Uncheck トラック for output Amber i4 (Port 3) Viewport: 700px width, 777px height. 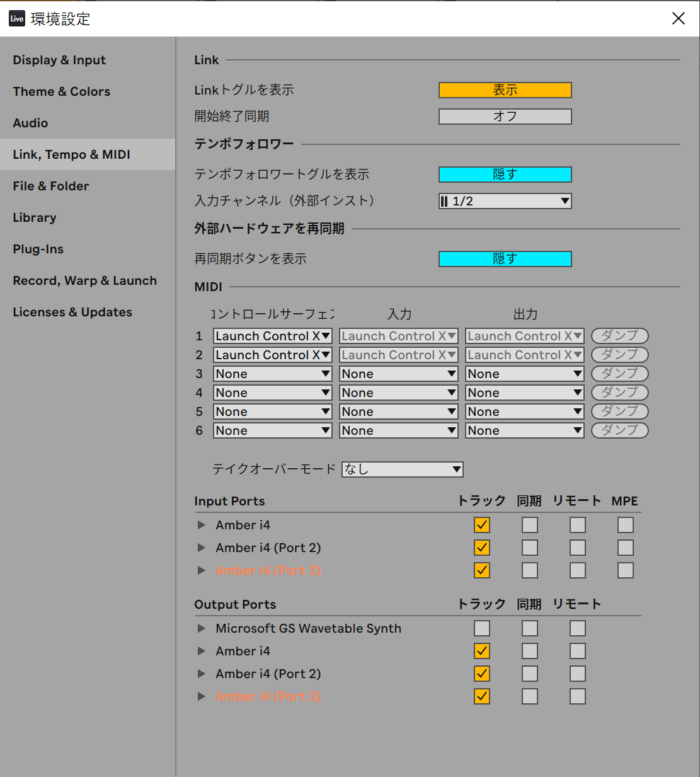pyautogui.click(x=482, y=696)
